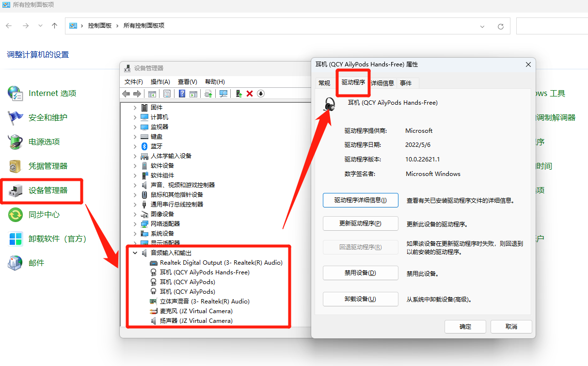Collapse the 音频输入和输出 tree node
This screenshot has width=588, height=366.
point(135,253)
